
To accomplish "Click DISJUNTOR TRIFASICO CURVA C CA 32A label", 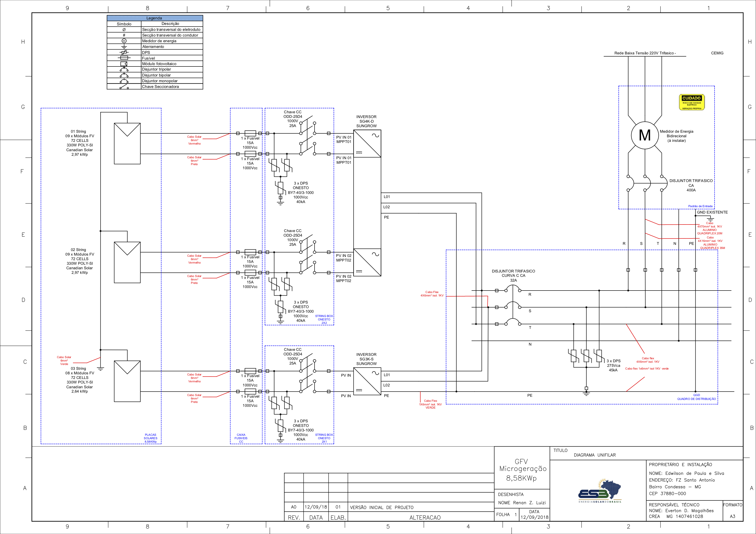I will click(x=513, y=276).
